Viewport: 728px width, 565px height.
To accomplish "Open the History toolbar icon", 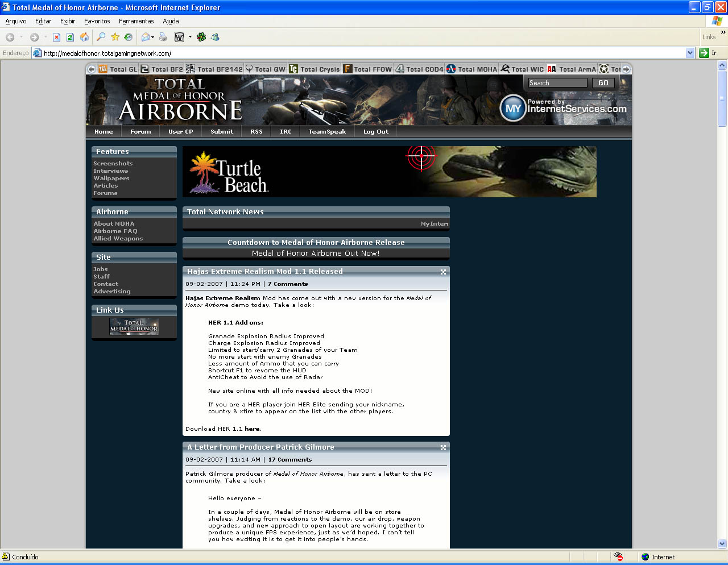I will pos(129,38).
